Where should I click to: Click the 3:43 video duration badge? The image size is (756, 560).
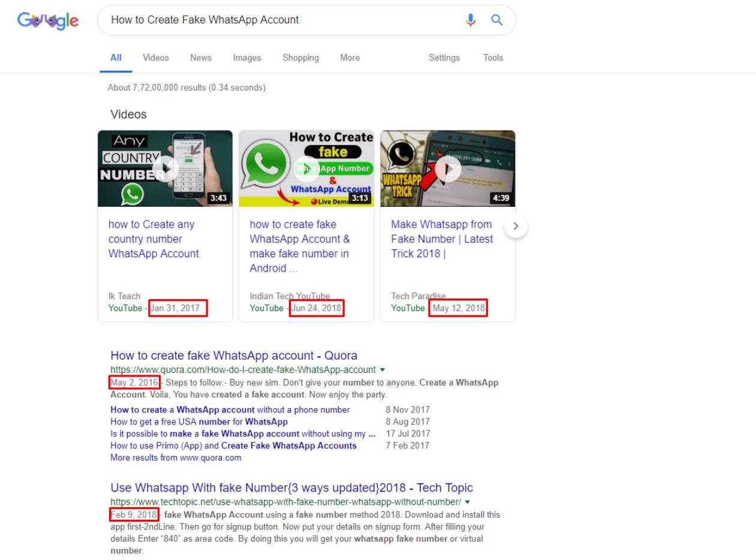click(217, 199)
